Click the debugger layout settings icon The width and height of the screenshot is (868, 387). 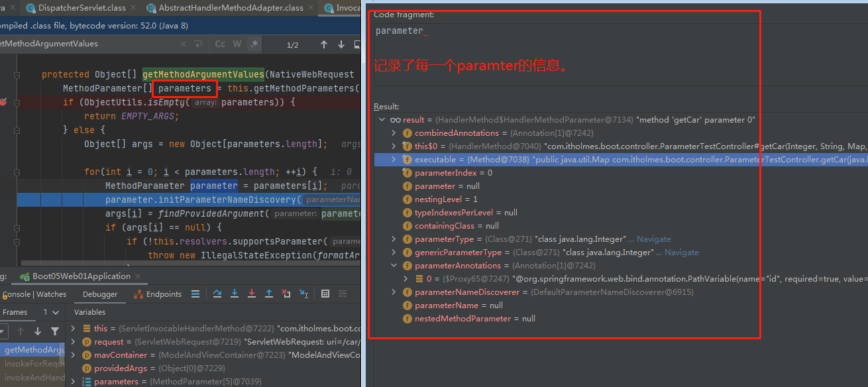tap(343, 294)
